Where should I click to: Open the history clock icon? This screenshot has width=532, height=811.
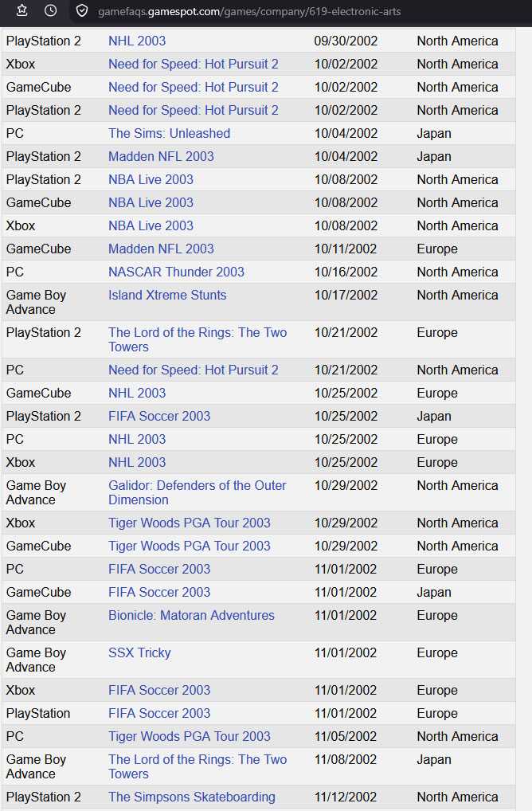(x=51, y=10)
